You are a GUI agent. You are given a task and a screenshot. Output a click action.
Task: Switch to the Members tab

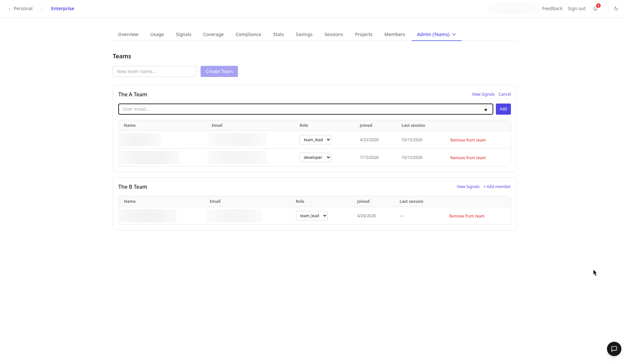(x=395, y=34)
